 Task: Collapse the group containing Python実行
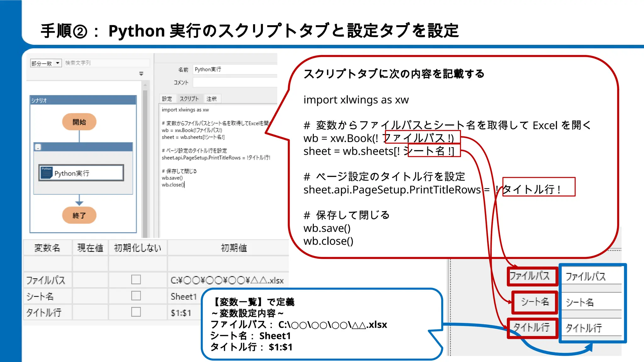pyautogui.click(x=38, y=147)
